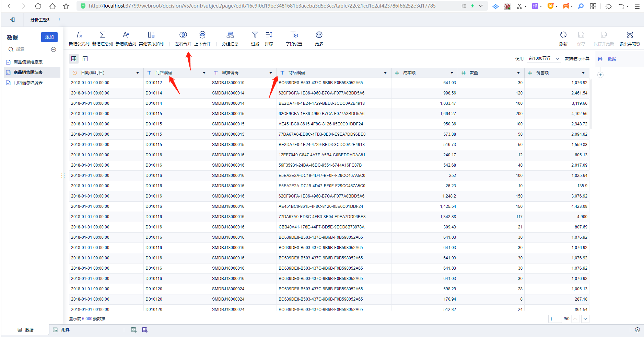Image resolution: width=644 pixels, height=337 pixels.
Task: Click 退出并预览 exit and preview icon
Action: (630, 35)
